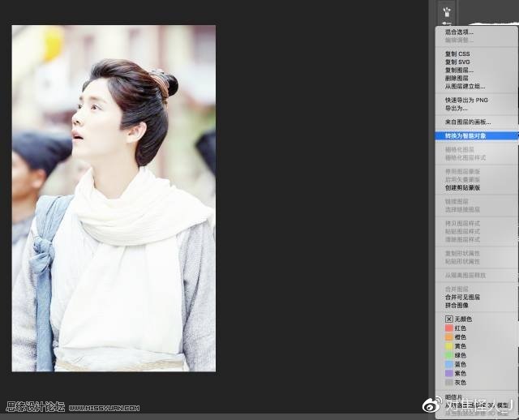
Task: Choose 快速导出为 PNG
Action: (466, 100)
